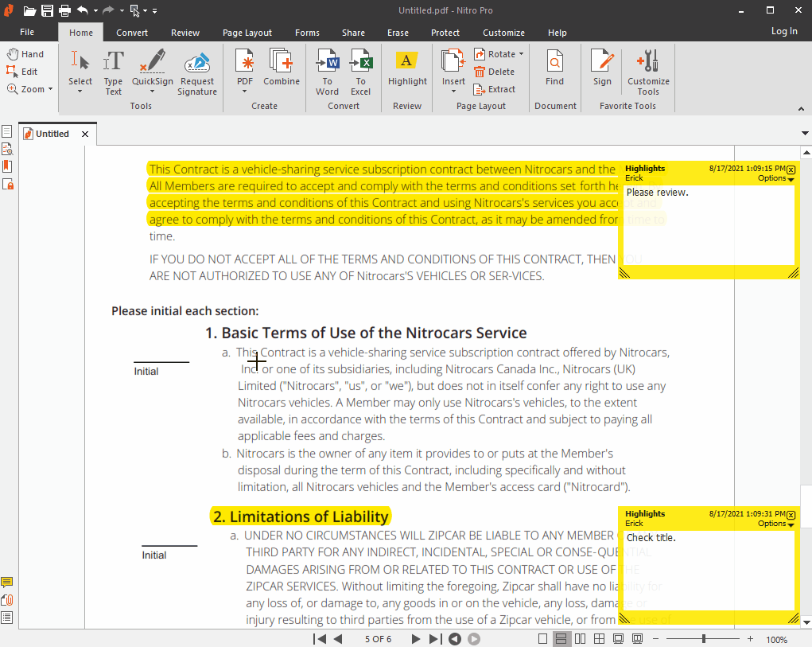Screen dimensions: 812x647
Task: Choose the Select tool
Action: coord(80,68)
